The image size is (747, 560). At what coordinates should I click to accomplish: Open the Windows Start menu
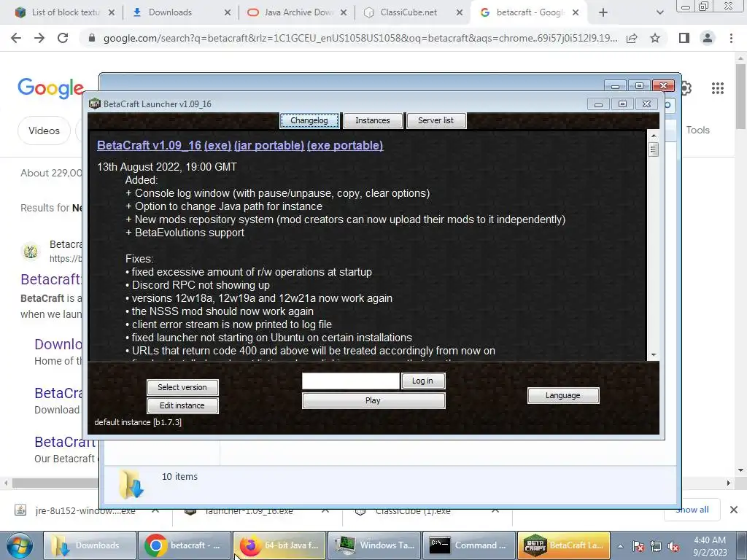tap(20, 545)
